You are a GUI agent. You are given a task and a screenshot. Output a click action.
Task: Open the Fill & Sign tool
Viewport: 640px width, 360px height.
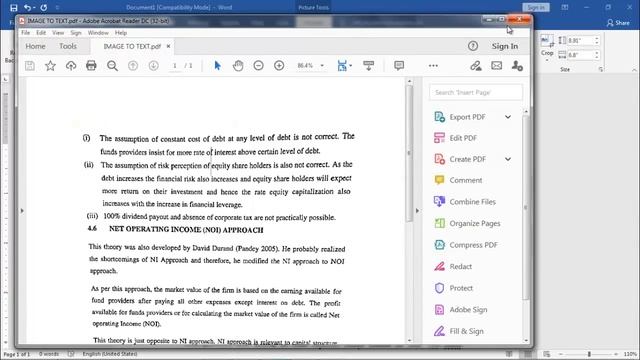[466, 331]
